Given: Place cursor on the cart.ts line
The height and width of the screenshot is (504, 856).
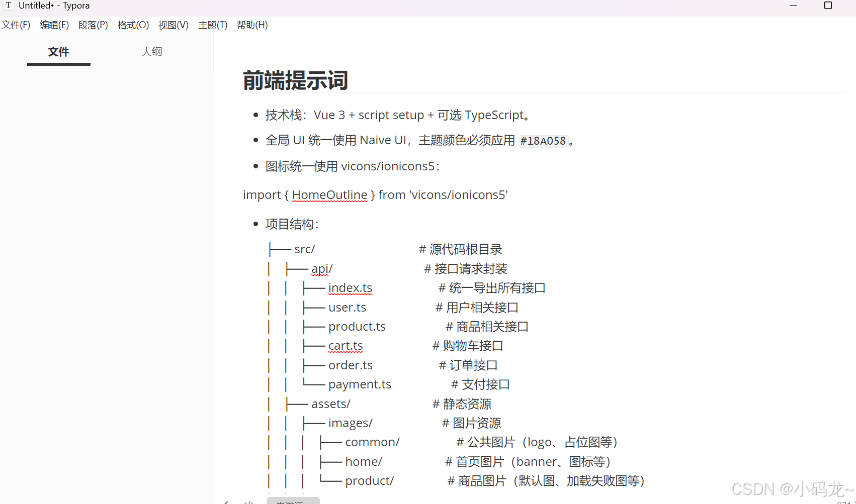Looking at the screenshot, I should (x=345, y=346).
